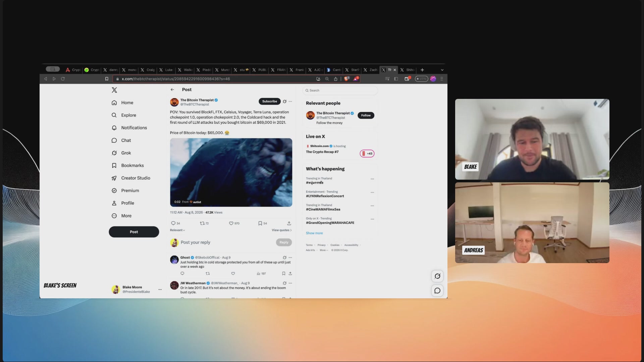Click the browser zoom magnifier icon
644x362 pixels.
coord(327,79)
